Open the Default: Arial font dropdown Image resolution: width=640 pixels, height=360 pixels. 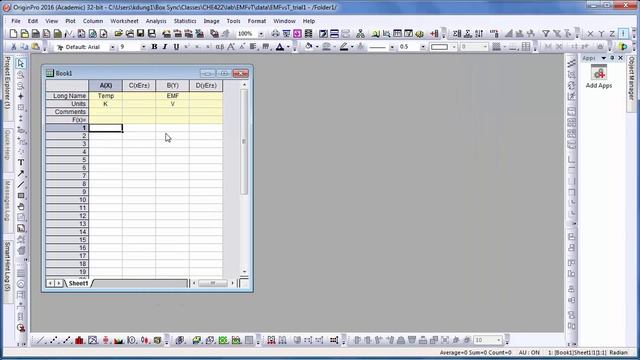click(113, 47)
